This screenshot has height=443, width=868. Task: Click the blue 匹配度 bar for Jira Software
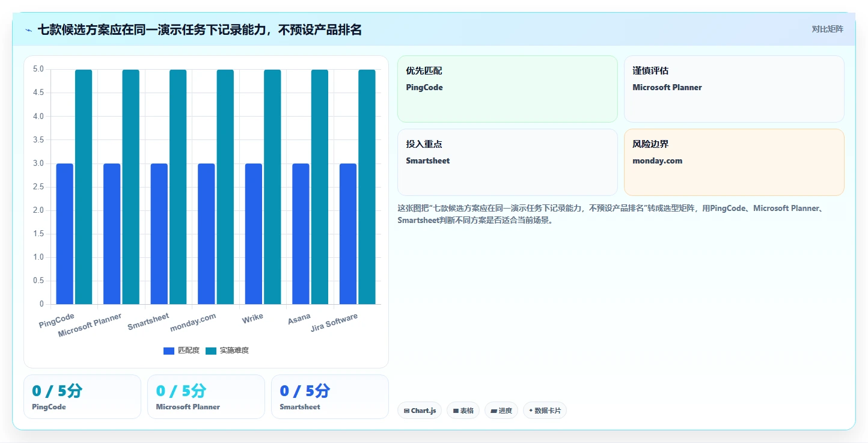coord(348,234)
